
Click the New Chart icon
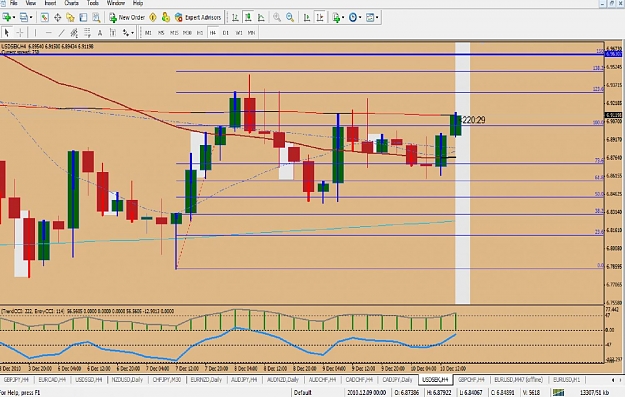(x=6, y=17)
